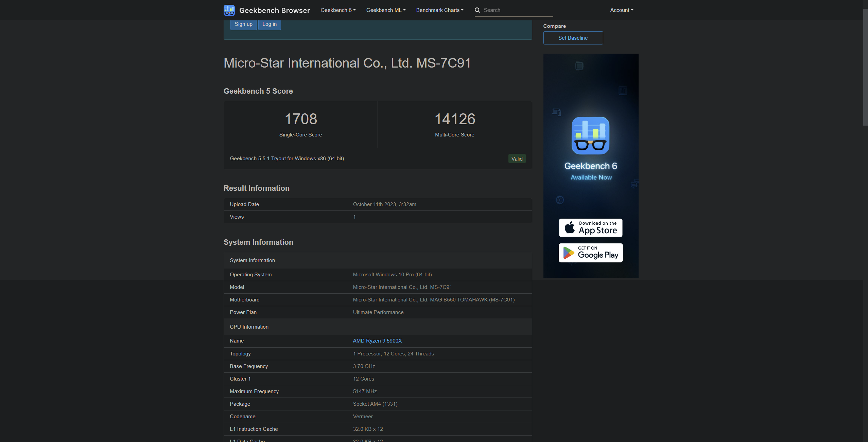Click the Valid badge
868x442 pixels.
coord(517,159)
